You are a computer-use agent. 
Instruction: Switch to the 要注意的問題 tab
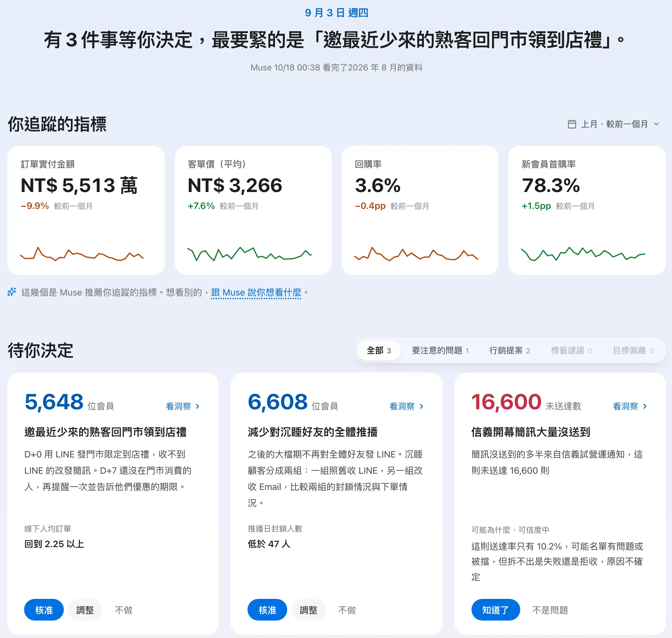tap(440, 350)
